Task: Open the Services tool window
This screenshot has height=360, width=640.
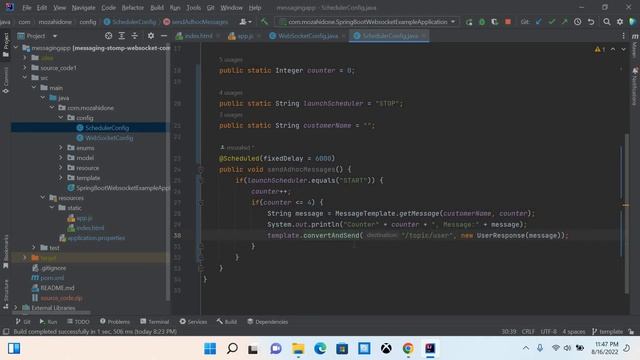Action: [193, 322]
